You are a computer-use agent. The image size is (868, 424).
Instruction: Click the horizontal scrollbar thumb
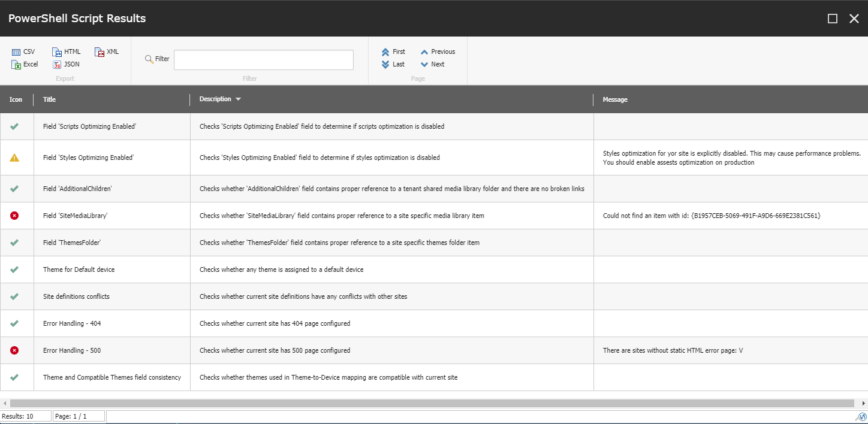(432, 404)
